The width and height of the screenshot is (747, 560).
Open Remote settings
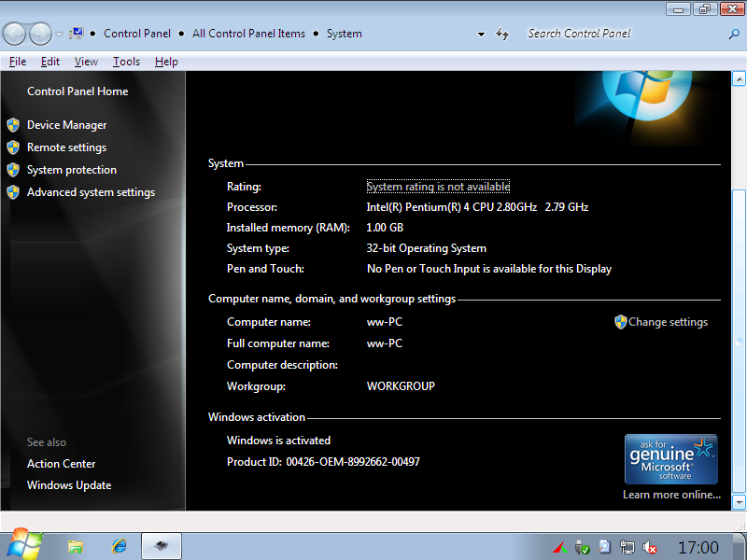point(66,147)
